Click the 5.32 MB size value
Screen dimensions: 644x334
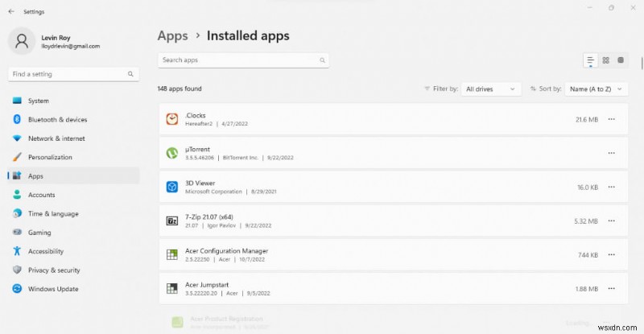586,221
